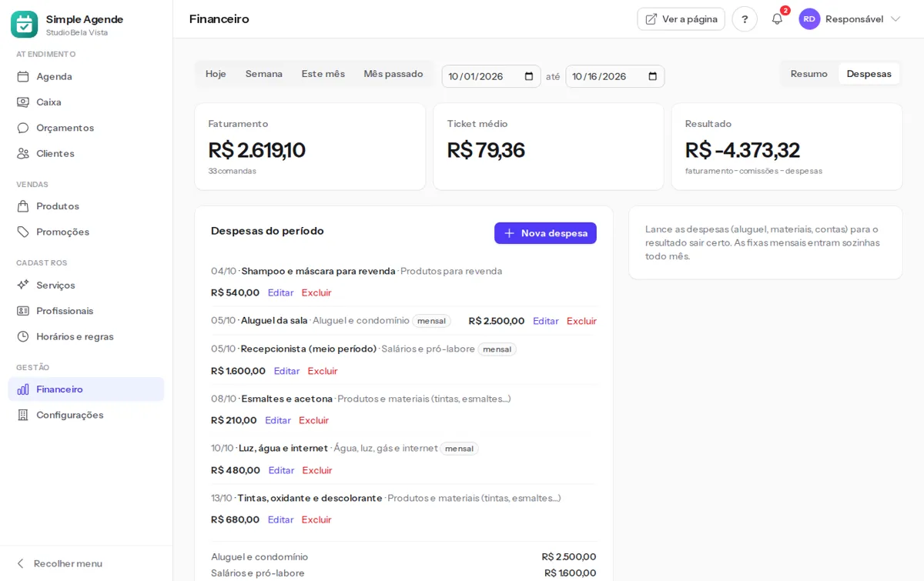Open the help question mark button
Image resolution: width=924 pixels, height=581 pixels.
[745, 19]
